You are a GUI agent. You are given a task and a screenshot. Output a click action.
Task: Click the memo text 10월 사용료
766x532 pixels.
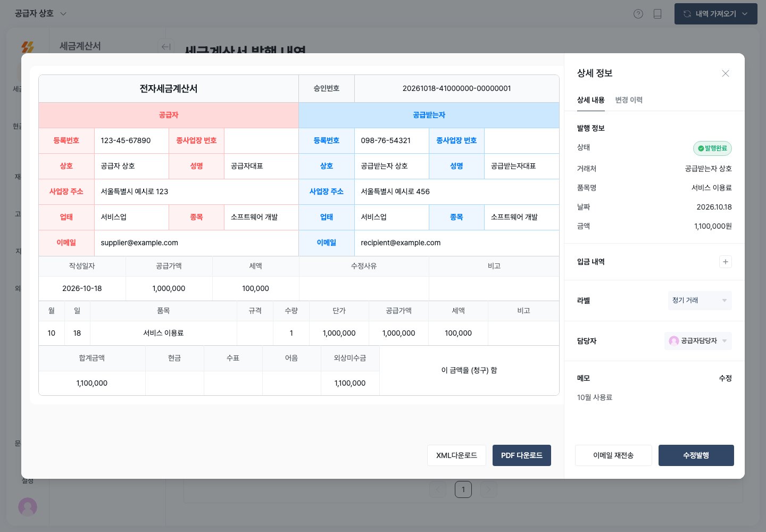pos(595,397)
